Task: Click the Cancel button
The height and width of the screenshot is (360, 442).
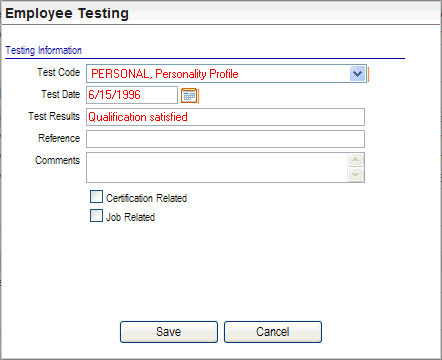Action: tap(273, 332)
